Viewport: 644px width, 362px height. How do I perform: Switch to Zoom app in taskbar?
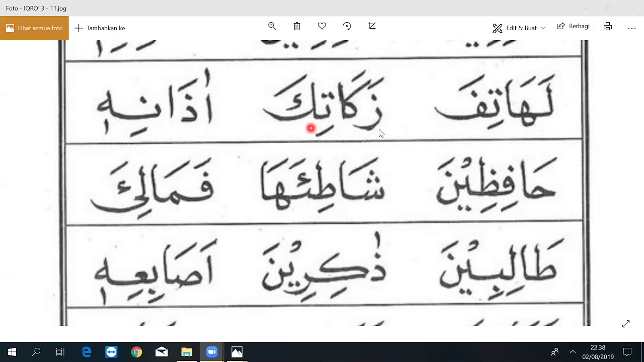click(212, 352)
